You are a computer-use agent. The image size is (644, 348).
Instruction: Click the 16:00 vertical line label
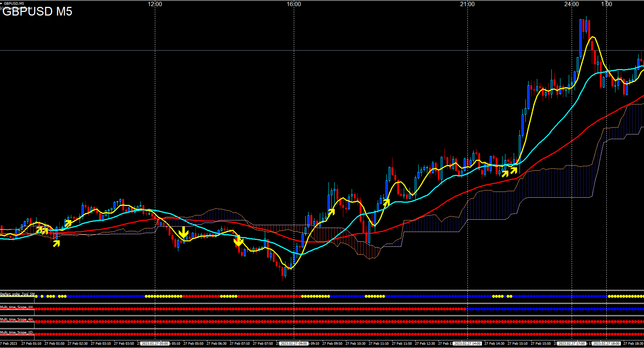294,4
